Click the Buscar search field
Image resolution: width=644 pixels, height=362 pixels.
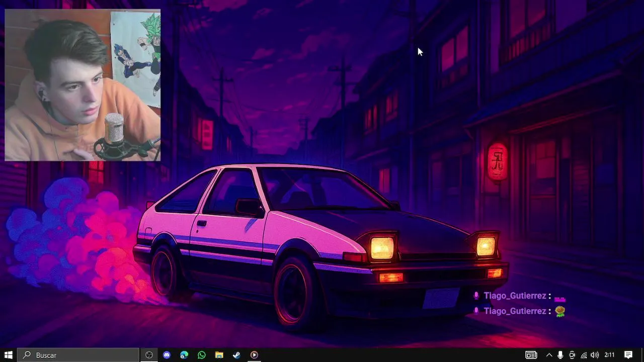tap(78, 355)
